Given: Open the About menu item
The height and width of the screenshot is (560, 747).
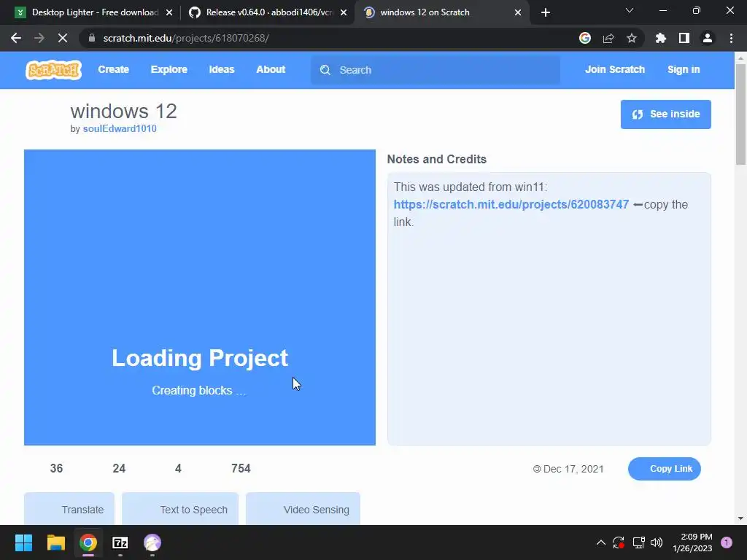Looking at the screenshot, I should click(271, 69).
